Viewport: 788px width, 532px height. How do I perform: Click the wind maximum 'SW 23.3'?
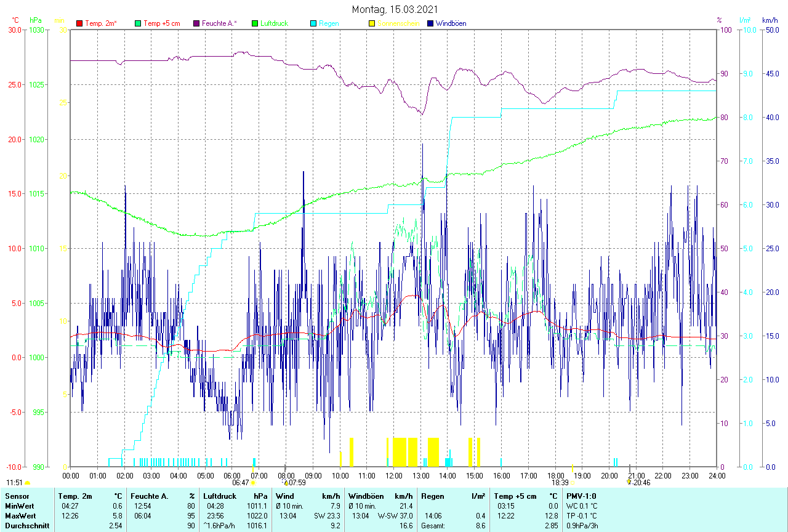328,516
